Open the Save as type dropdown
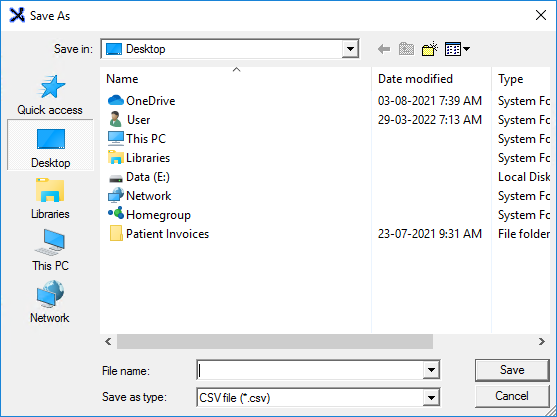557x417 pixels. point(431,397)
